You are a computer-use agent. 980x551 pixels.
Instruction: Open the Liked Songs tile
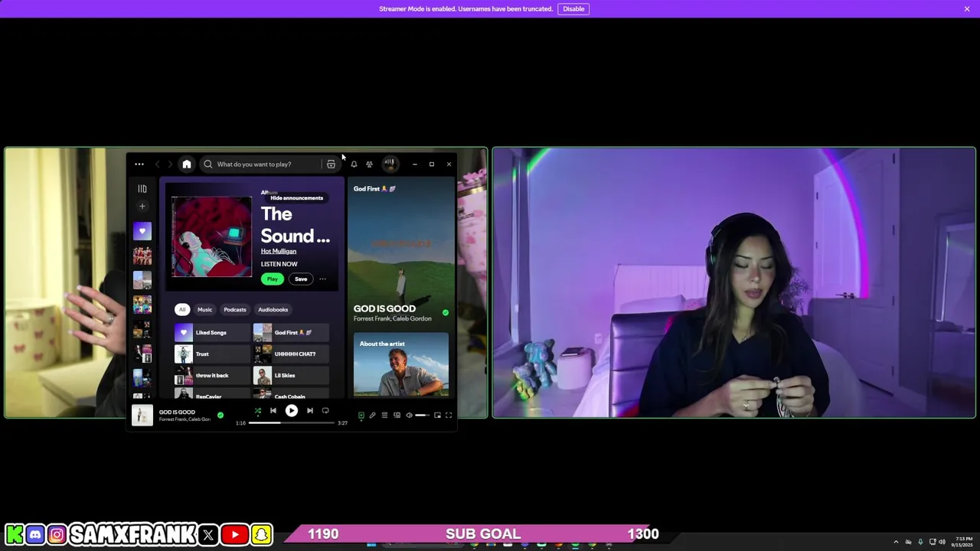(x=212, y=332)
